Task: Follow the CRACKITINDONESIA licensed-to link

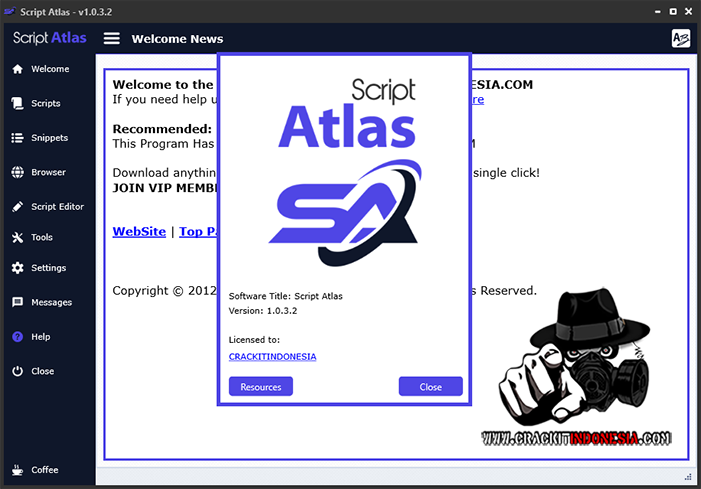Action: tap(272, 357)
